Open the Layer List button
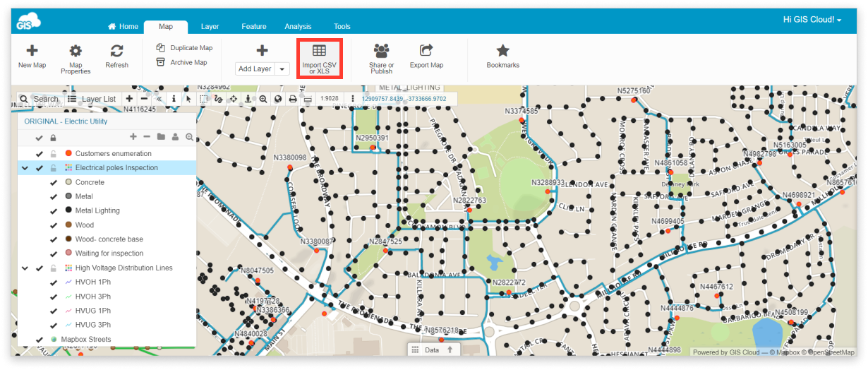The width and height of the screenshot is (868, 370). (92, 99)
